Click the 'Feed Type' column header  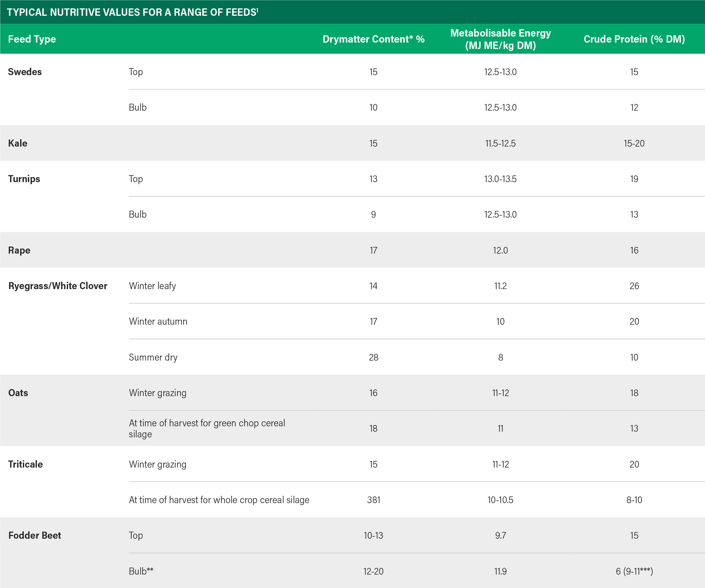pyautogui.click(x=32, y=39)
